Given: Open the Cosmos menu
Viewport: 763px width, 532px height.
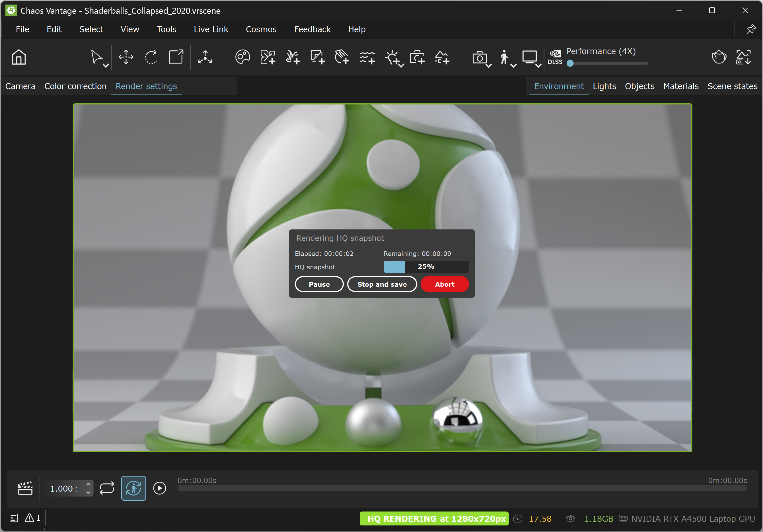Looking at the screenshot, I should point(261,29).
